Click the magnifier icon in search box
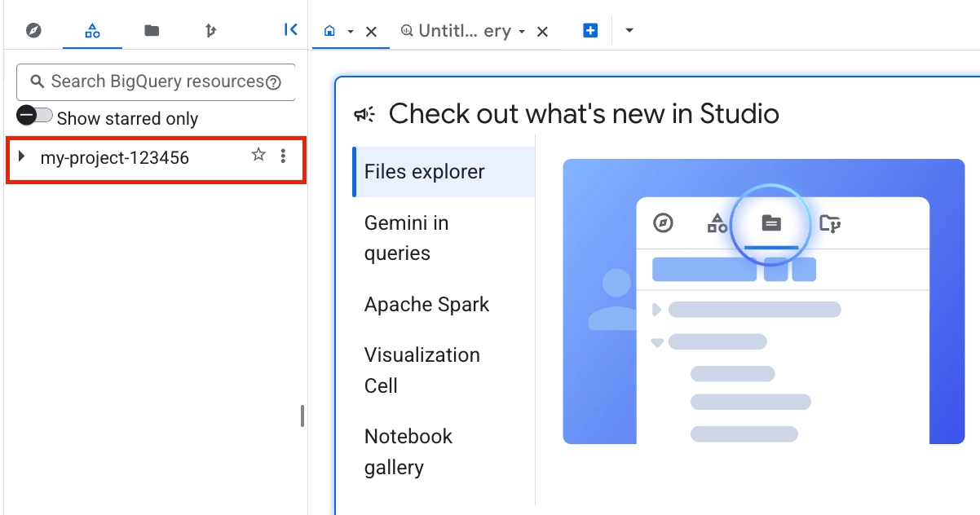The width and height of the screenshot is (980, 515). (37, 81)
